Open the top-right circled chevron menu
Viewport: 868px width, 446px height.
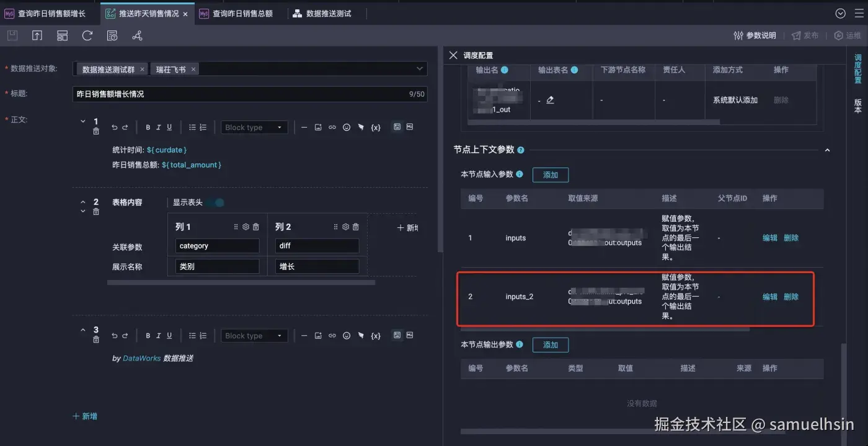pyautogui.click(x=840, y=13)
